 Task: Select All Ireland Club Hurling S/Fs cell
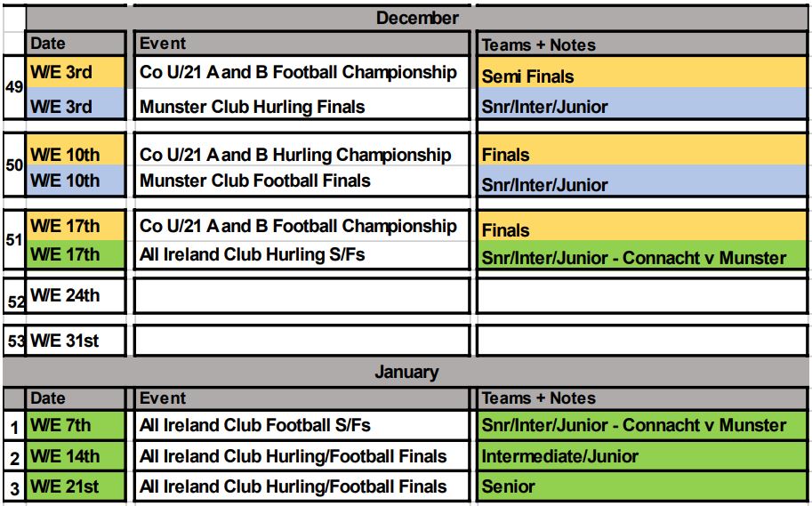(x=301, y=254)
